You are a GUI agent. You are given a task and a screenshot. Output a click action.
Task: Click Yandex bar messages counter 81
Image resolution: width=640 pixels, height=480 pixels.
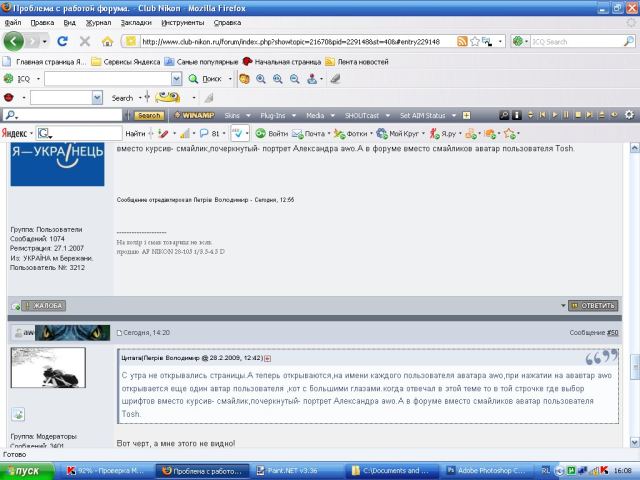click(x=210, y=133)
